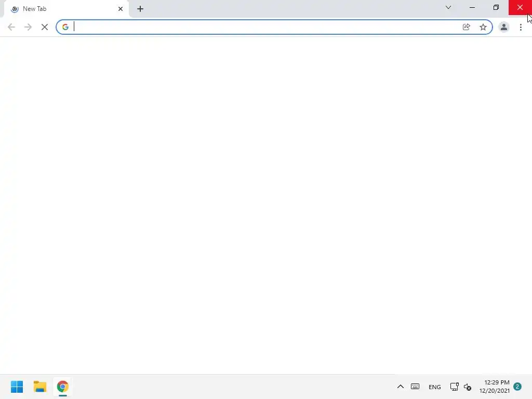Open Chrome three-dot menu
The width and height of the screenshot is (532, 399).
tap(521, 27)
